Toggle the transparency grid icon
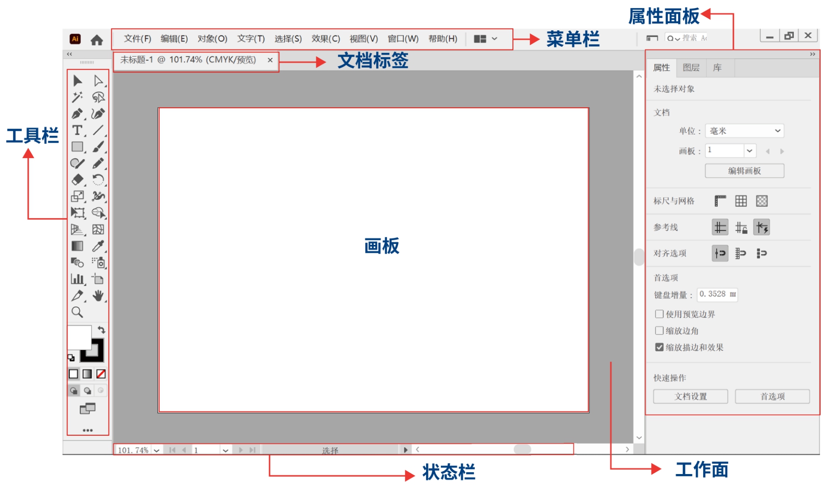This screenshot has width=830, height=504. pos(762,201)
